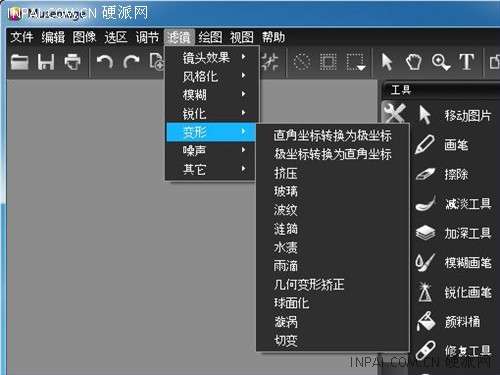Apply the 球面化 spherize filter
Screen dimensions: 500x375
pyautogui.click(x=333, y=303)
